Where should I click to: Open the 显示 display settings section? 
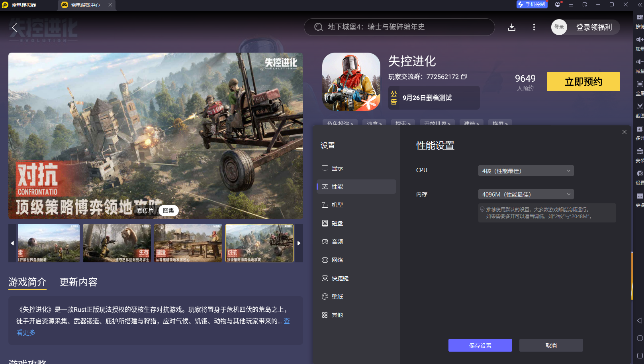pyautogui.click(x=356, y=168)
